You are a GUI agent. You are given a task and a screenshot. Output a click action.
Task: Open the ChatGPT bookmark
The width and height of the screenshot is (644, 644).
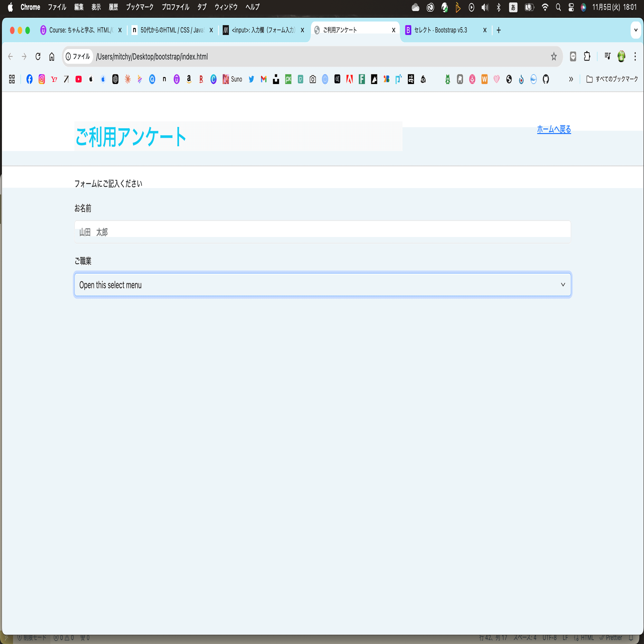(x=115, y=79)
